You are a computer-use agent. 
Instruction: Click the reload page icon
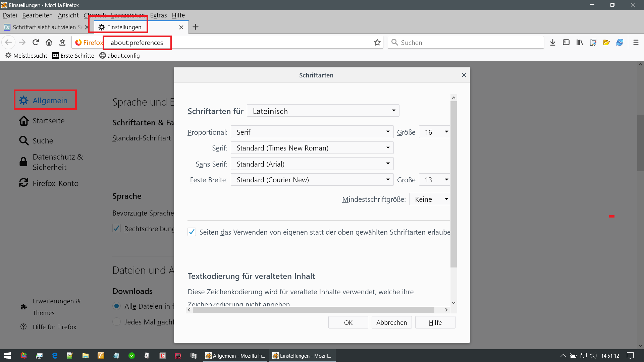coord(36,42)
